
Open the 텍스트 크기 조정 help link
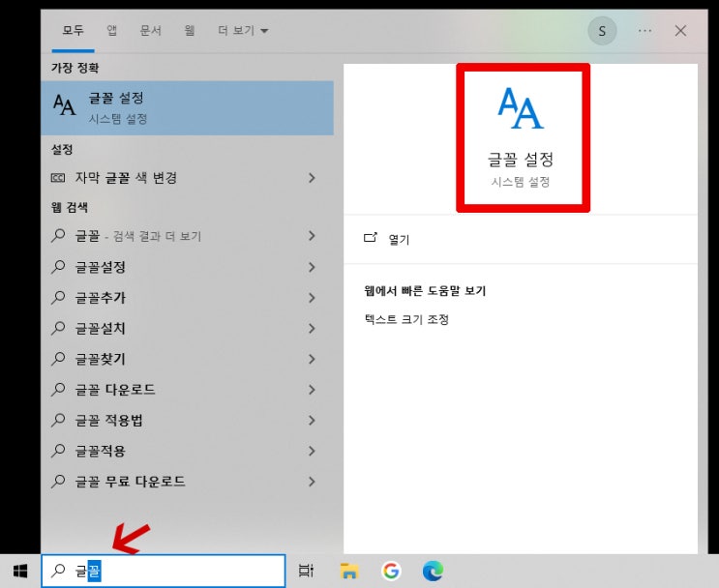(406, 319)
